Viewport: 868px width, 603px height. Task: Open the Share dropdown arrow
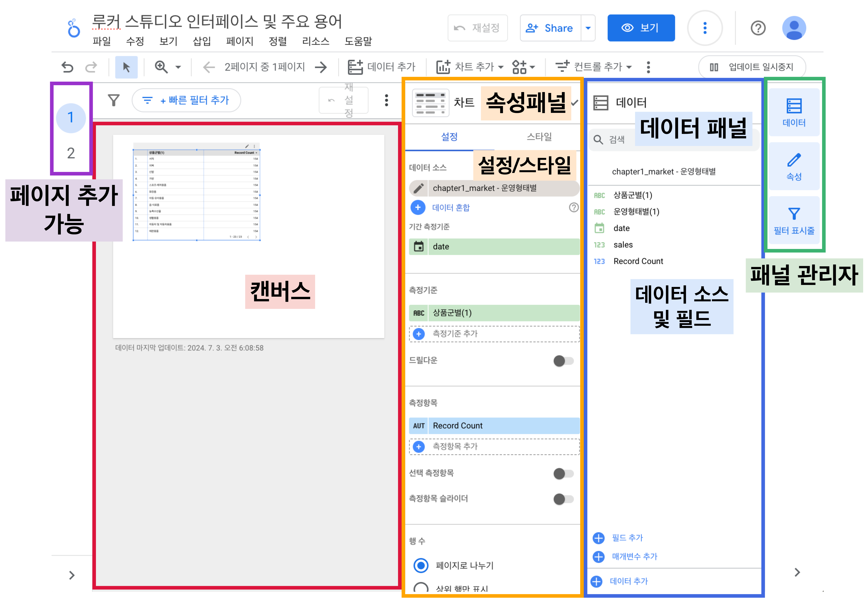(588, 28)
